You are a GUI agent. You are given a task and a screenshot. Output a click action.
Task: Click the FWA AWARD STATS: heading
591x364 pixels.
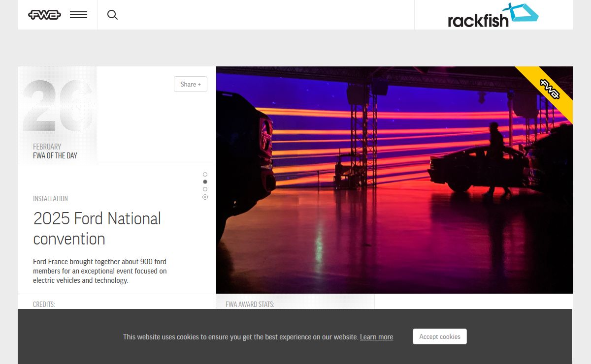tap(250, 304)
